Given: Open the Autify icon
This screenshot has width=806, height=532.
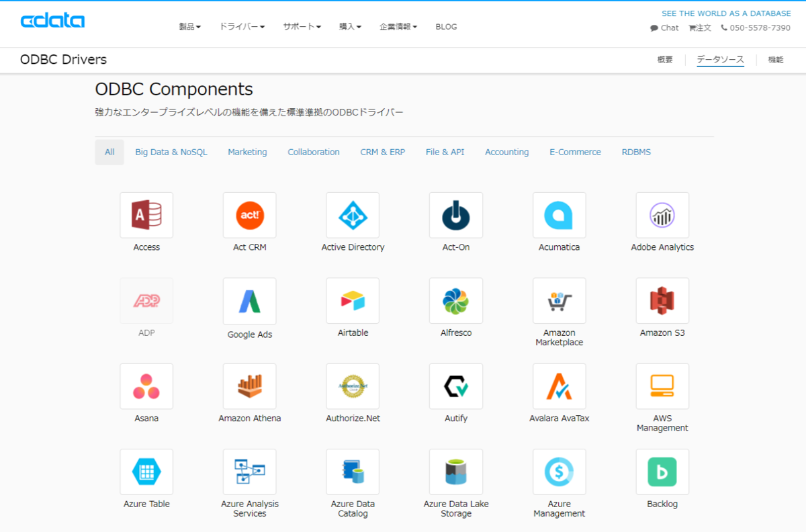Looking at the screenshot, I should 456,386.
